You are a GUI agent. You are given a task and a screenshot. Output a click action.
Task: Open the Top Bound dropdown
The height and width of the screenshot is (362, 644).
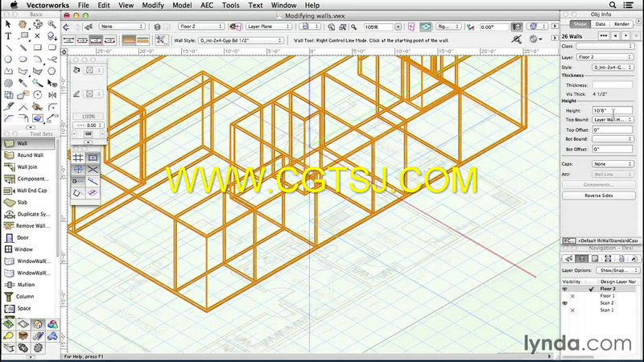click(x=613, y=119)
